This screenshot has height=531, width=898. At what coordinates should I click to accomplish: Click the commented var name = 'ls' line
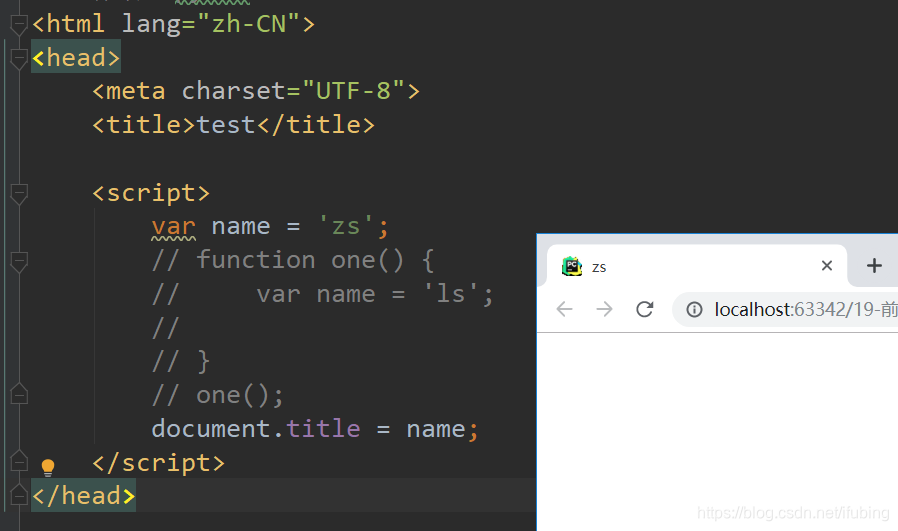pyautogui.click(x=322, y=294)
